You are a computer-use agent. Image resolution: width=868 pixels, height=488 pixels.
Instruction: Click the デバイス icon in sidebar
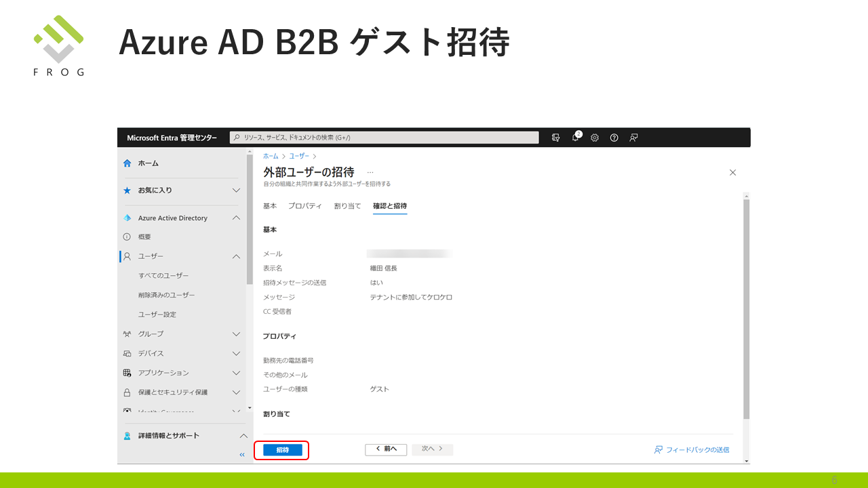tap(127, 354)
